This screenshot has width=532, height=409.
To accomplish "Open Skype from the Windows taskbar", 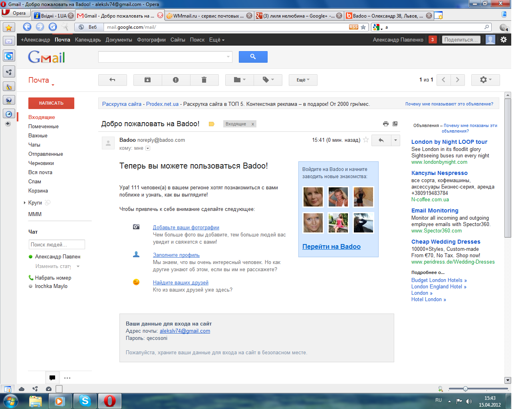I will 85,401.
